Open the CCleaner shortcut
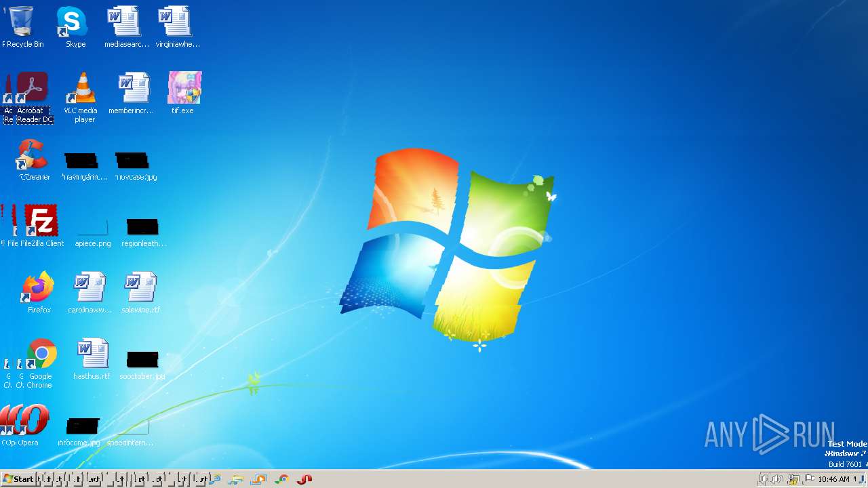 click(x=33, y=160)
